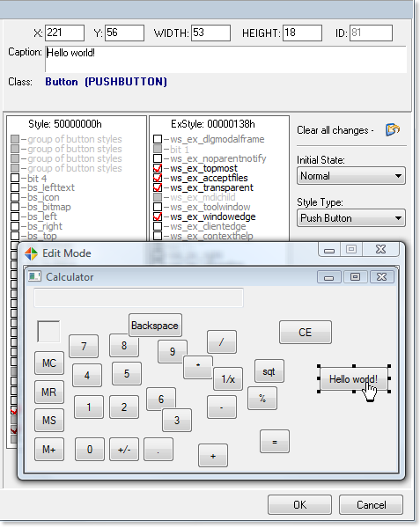Click the Y position input field
The width and height of the screenshot is (420, 528).
click(x=125, y=33)
